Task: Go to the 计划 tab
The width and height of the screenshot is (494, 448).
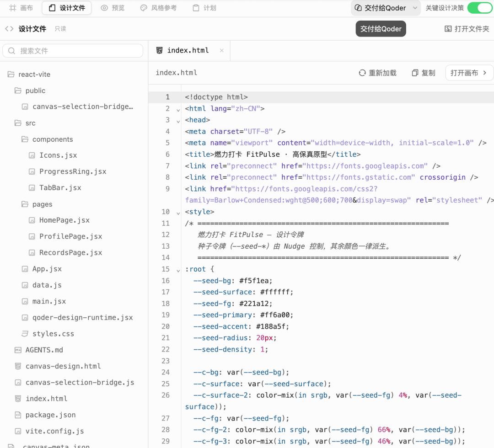Action: [x=204, y=8]
